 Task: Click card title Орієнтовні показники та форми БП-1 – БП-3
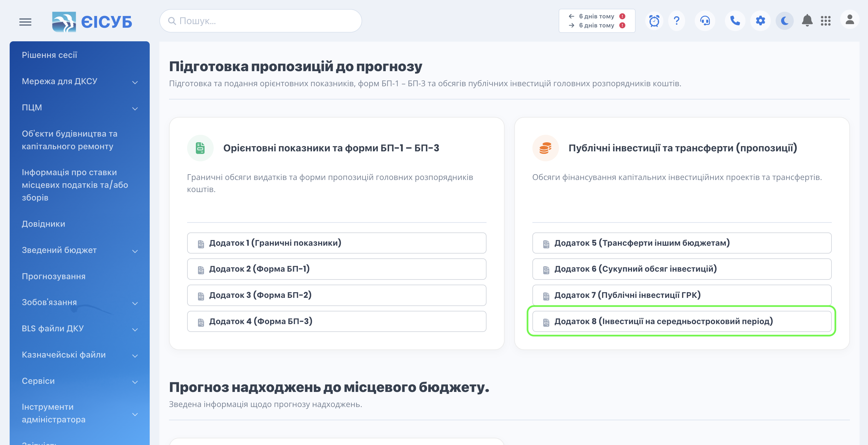(x=331, y=148)
